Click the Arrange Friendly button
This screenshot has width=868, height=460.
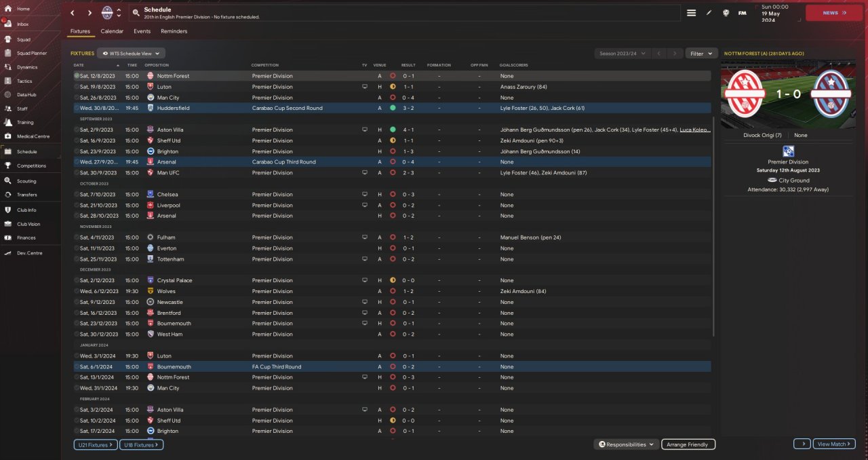688,444
